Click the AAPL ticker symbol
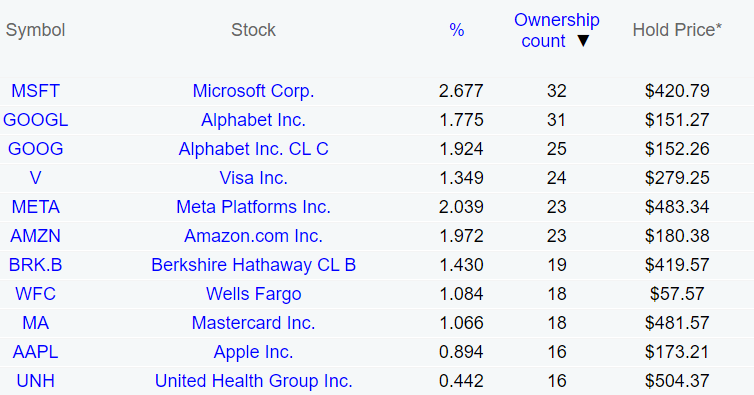754x395 pixels. (36, 352)
